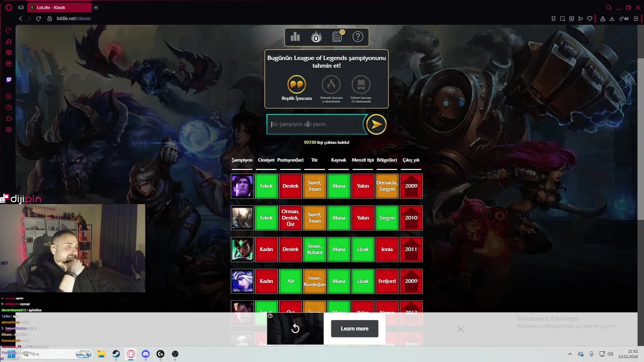
Task: Take a snapshot with capture icon
Action: point(562,19)
